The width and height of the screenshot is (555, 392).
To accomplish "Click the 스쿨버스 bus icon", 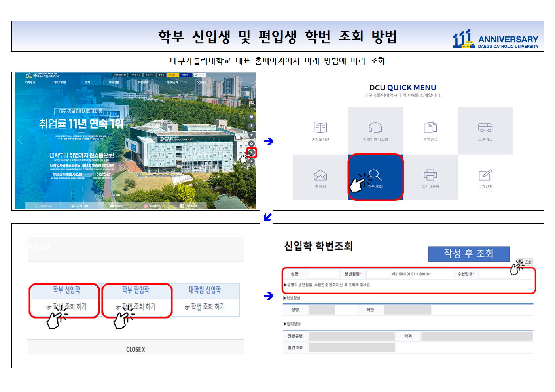I will coord(485,128).
